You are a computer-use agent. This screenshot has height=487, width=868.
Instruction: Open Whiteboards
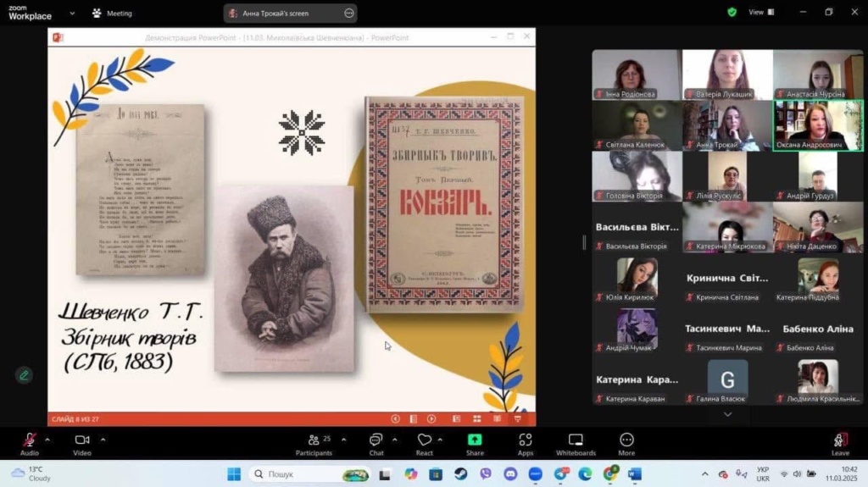[576, 444]
